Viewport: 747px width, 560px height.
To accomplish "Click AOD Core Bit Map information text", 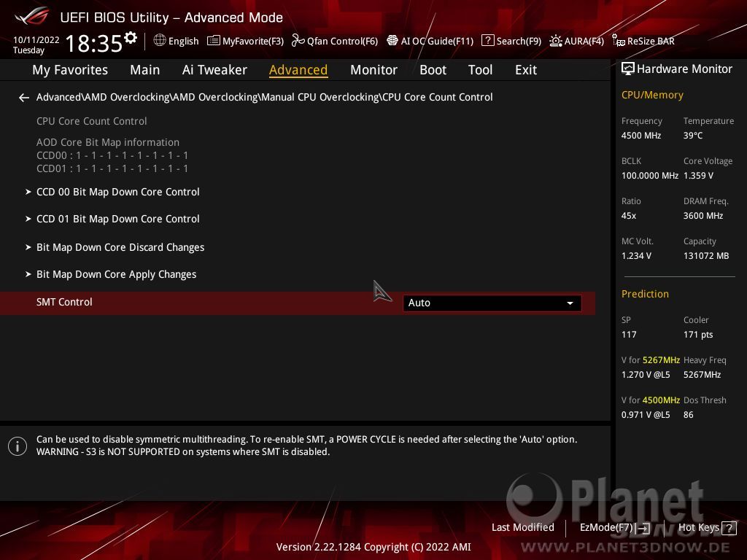I will [108, 142].
